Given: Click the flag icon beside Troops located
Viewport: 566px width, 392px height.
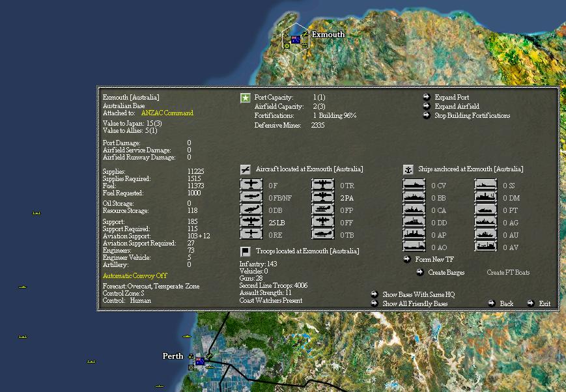Looking at the screenshot, I should [x=245, y=251].
